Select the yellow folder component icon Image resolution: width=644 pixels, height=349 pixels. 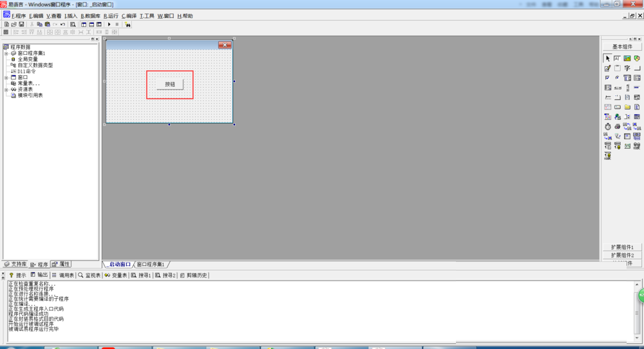(627, 107)
